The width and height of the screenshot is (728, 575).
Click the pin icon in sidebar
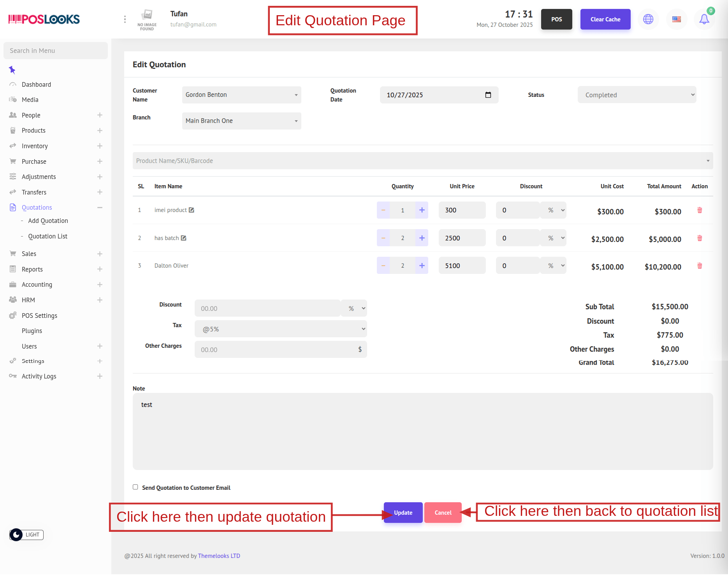(12, 70)
